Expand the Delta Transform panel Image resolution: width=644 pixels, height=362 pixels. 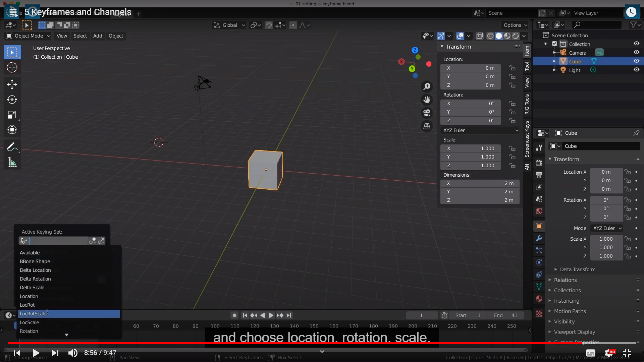(x=577, y=269)
